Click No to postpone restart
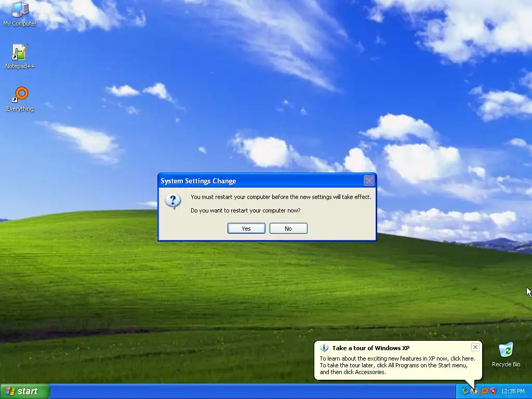 pyautogui.click(x=288, y=229)
